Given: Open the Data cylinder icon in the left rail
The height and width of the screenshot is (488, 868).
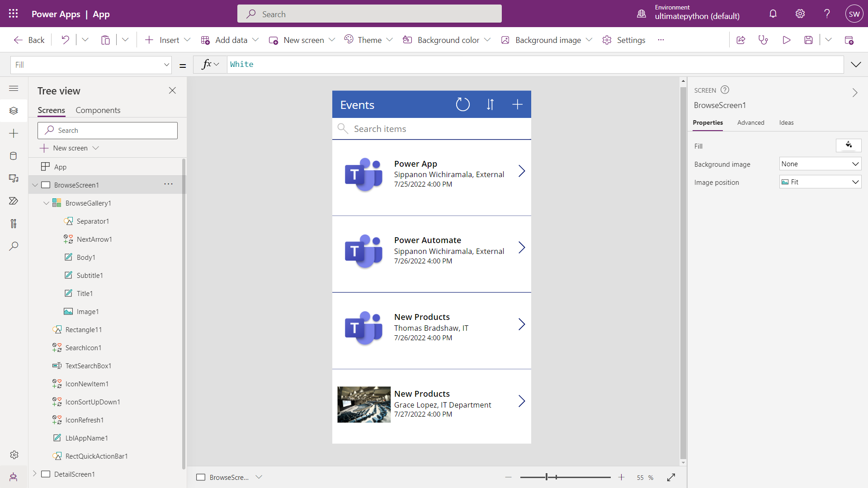Looking at the screenshot, I should coord(14,156).
